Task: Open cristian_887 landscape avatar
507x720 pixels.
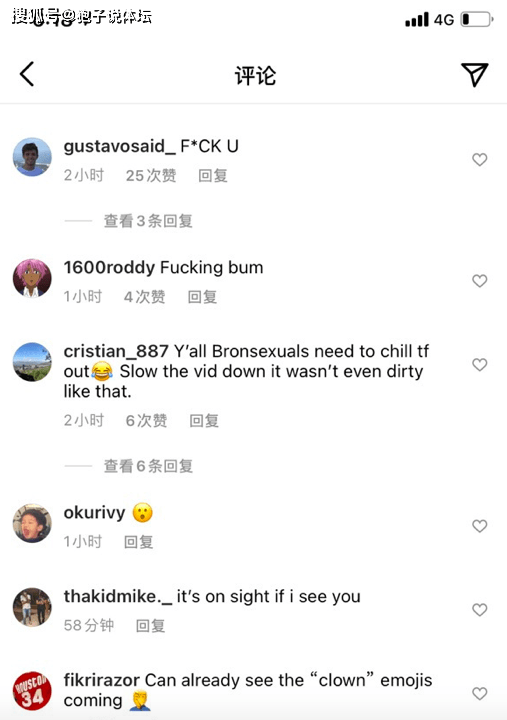Action: pyautogui.click(x=32, y=362)
